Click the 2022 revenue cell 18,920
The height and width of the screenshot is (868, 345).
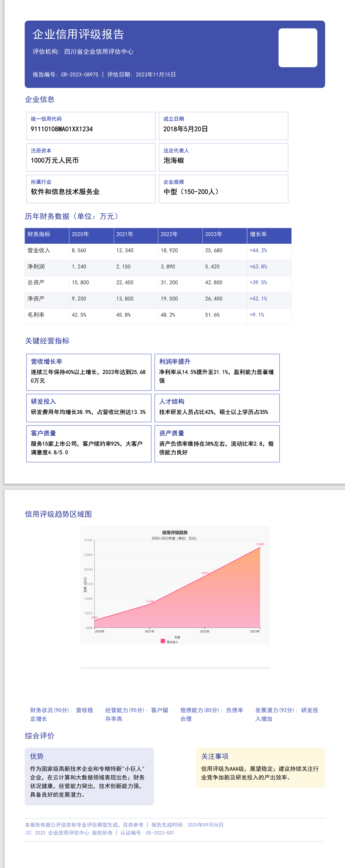tap(169, 251)
